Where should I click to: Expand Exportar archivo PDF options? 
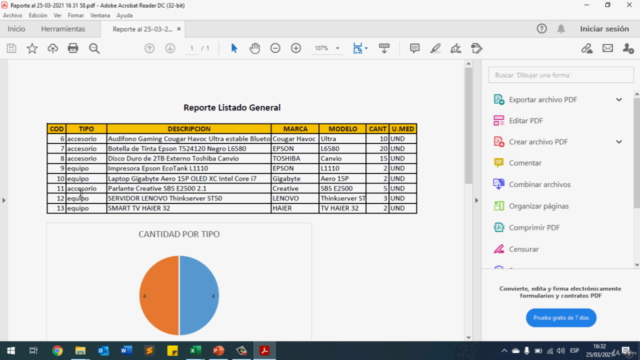619,100
